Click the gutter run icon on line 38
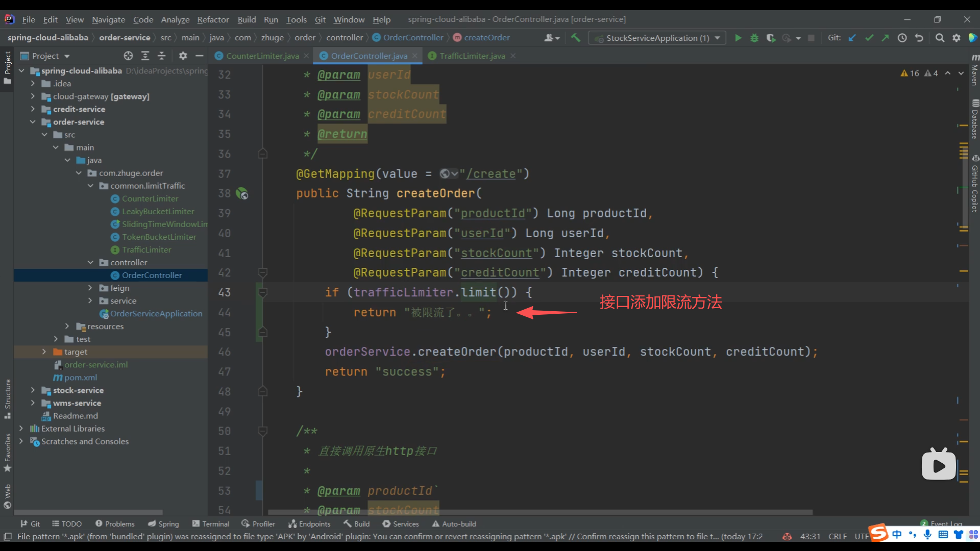 point(242,193)
